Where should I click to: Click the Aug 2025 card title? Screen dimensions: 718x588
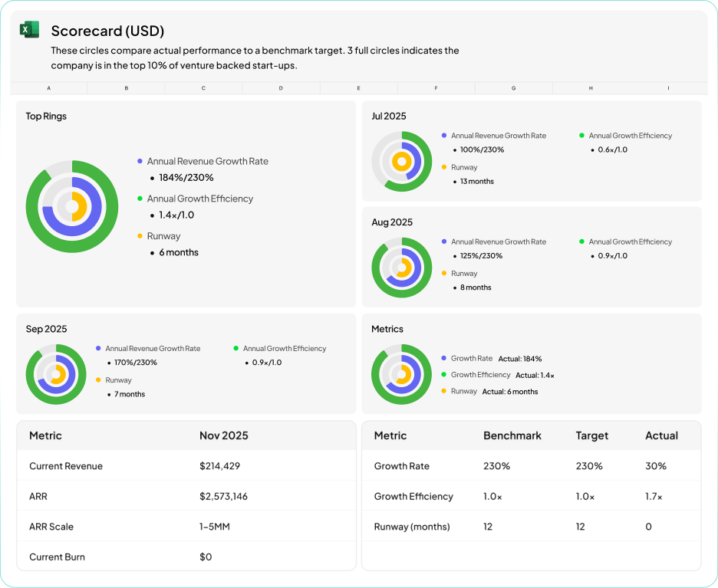(x=392, y=222)
